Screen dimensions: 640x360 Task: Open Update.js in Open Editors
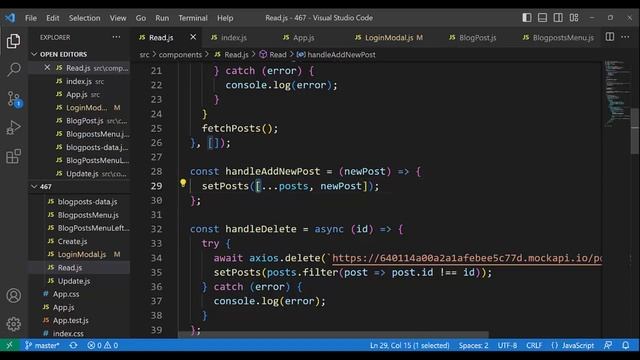coord(79,173)
